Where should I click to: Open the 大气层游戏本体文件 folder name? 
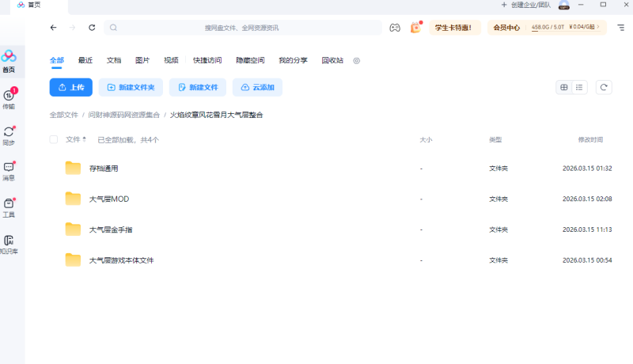click(x=122, y=260)
